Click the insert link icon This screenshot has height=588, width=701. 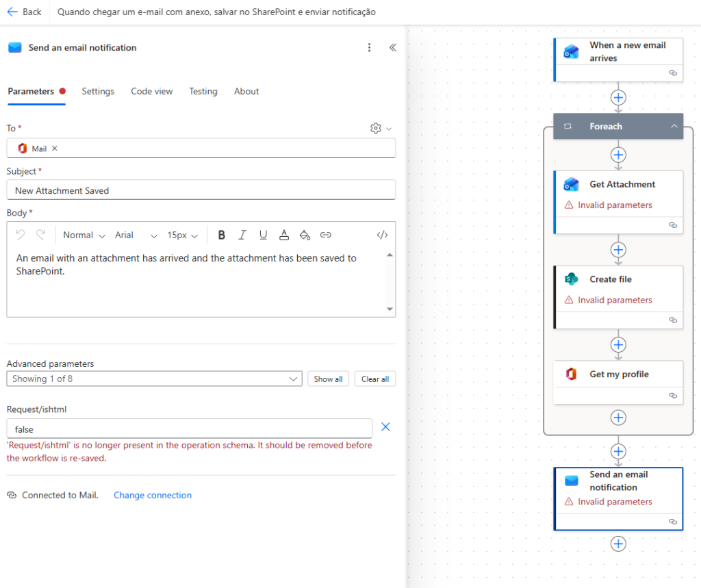click(326, 235)
